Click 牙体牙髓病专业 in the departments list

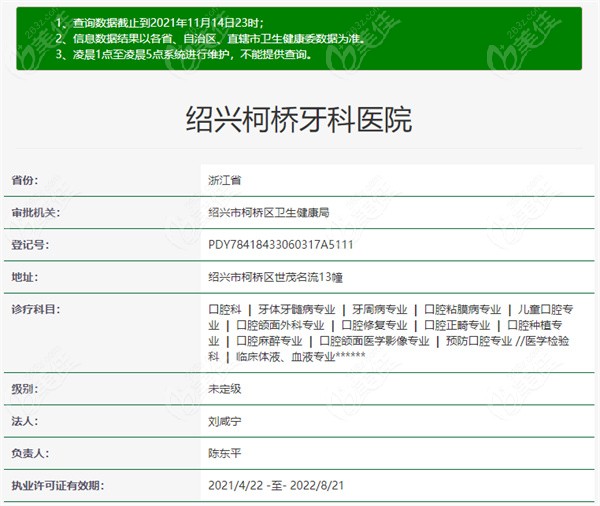click(297, 309)
